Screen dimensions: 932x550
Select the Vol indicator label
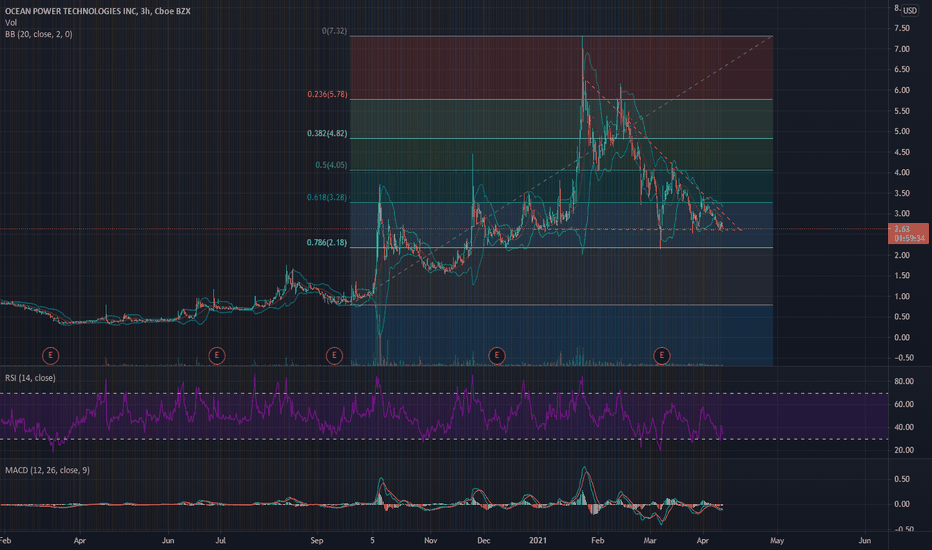coord(11,23)
